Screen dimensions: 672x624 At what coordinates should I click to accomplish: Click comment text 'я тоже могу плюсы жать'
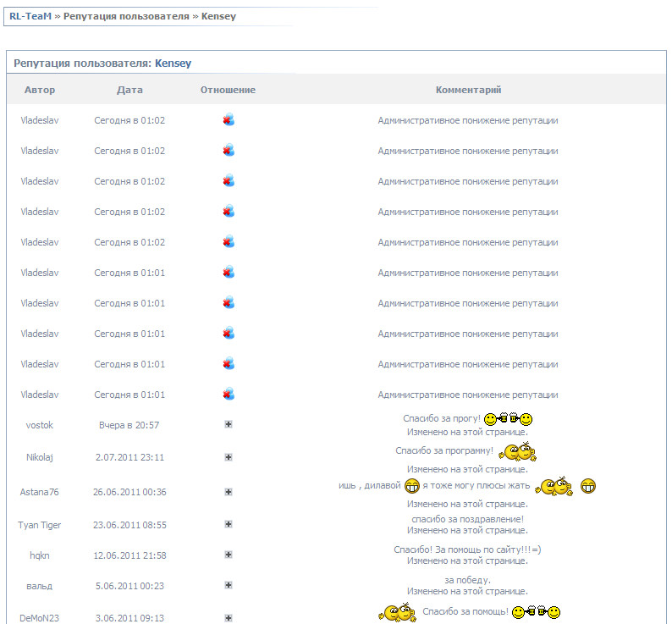pyautogui.click(x=476, y=485)
